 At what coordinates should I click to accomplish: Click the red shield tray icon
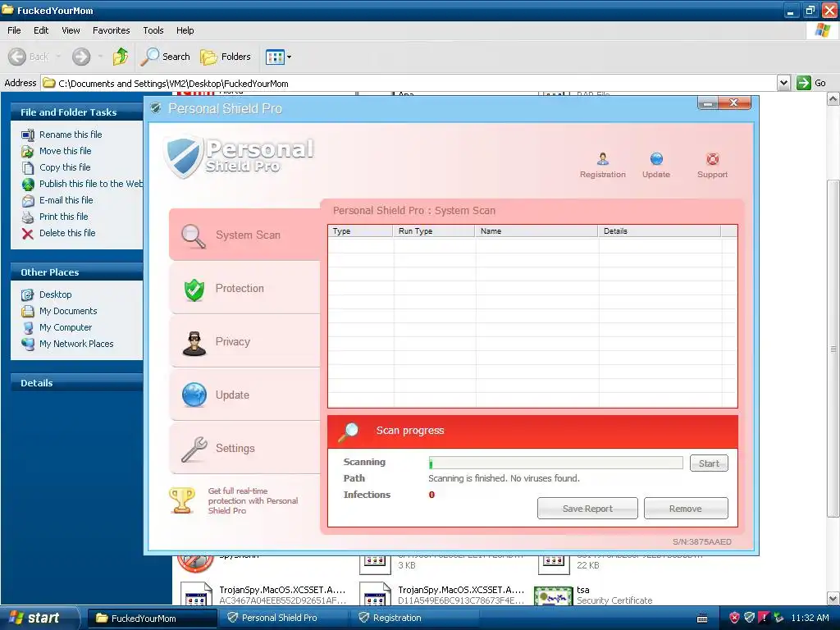(734, 618)
